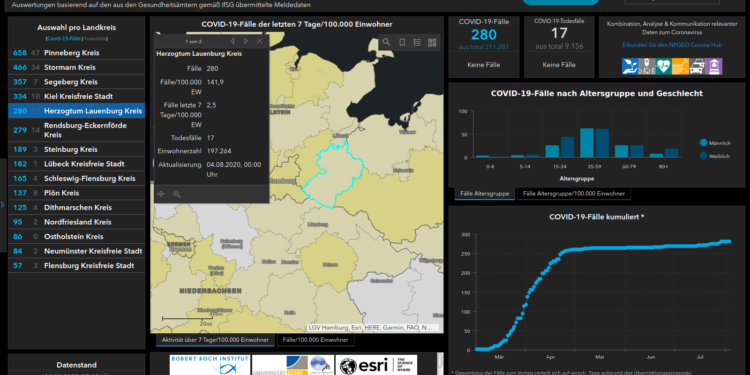Select Plön Kreis in the list
Image resolution: width=750 pixels, height=375 pixels.
click(x=77, y=193)
